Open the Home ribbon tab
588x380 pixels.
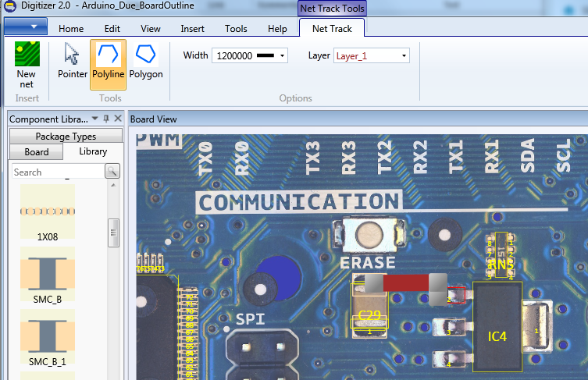[71, 29]
